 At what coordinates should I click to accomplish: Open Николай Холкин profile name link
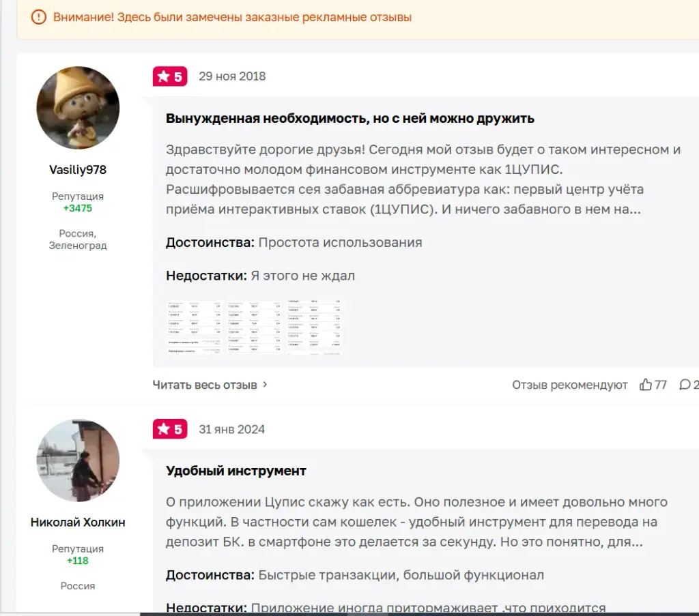tap(78, 522)
